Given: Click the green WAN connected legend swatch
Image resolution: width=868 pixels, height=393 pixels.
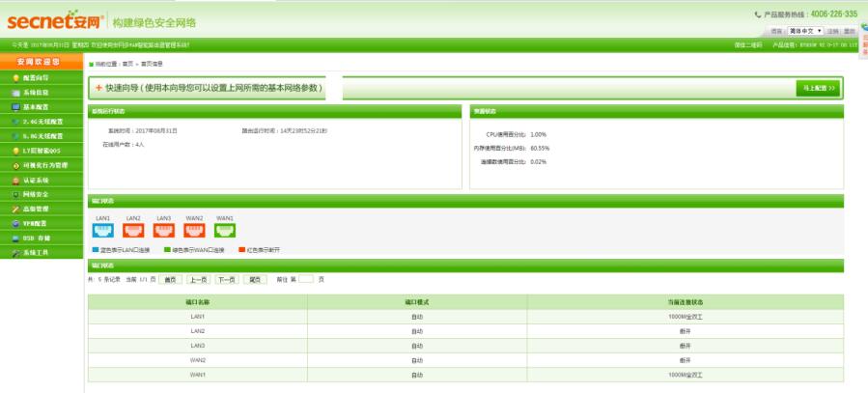Looking at the screenshot, I should tap(167, 250).
